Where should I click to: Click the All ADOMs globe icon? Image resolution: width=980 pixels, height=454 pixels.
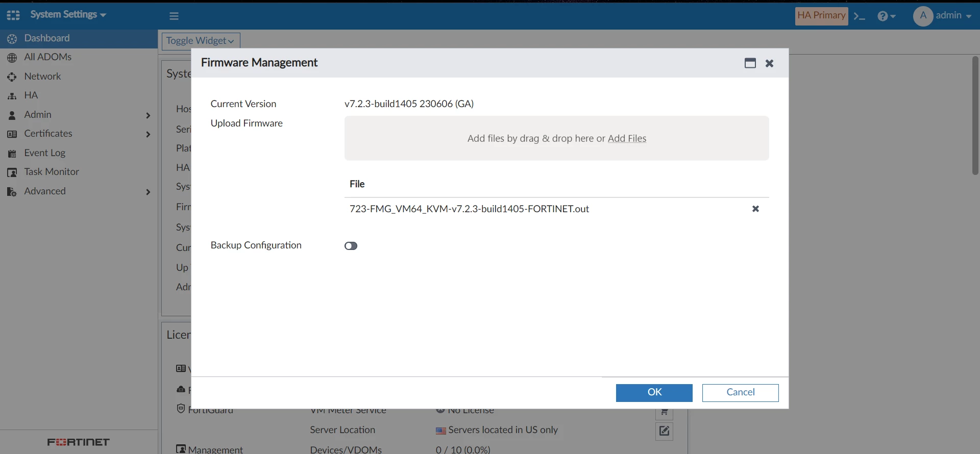pyautogui.click(x=12, y=58)
